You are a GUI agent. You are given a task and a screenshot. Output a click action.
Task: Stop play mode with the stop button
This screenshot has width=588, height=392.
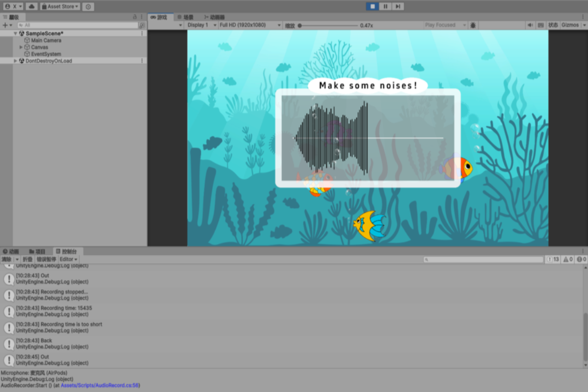373,6
